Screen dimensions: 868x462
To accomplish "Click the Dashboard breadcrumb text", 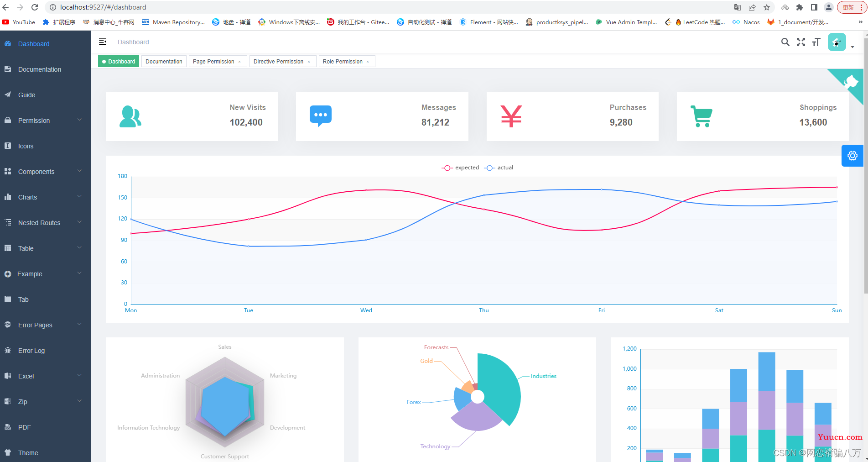I will [133, 42].
